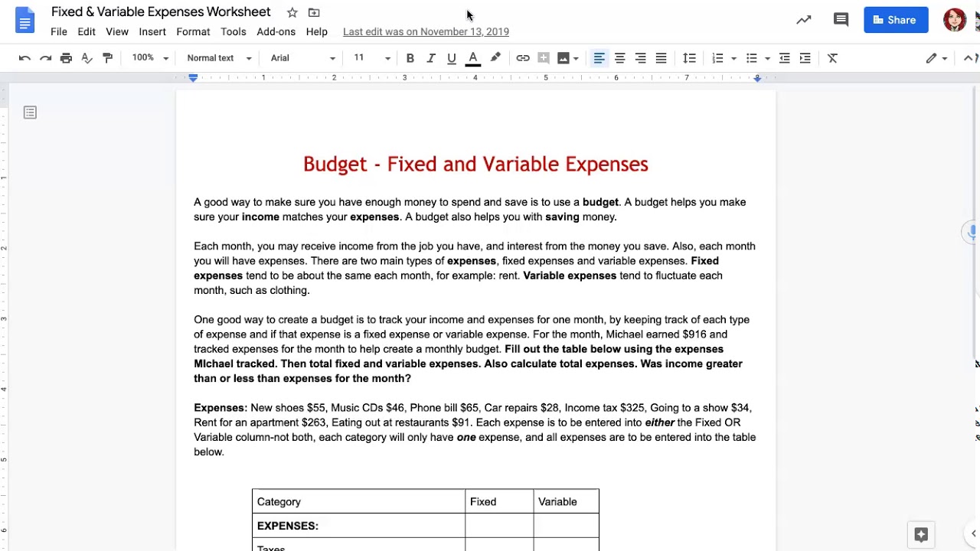Toggle underline formatting
Viewport: 980px width, 551px height.
pyautogui.click(x=452, y=58)
